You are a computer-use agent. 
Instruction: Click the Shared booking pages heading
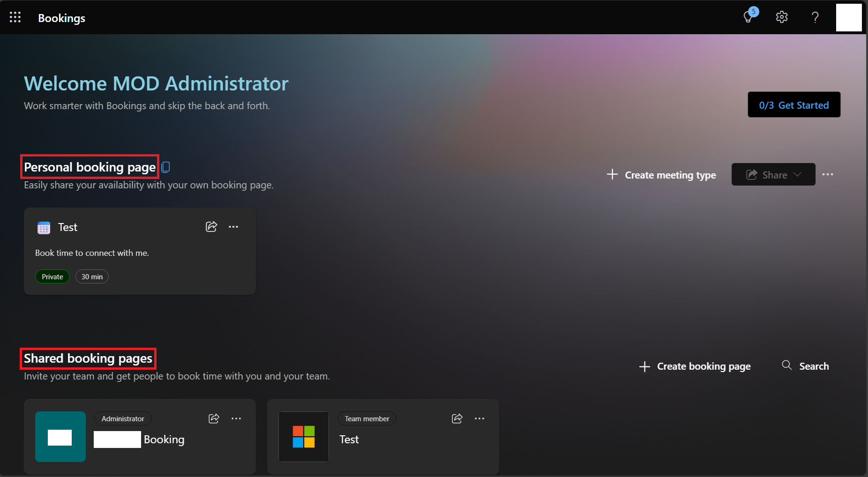tap(88, 358)
